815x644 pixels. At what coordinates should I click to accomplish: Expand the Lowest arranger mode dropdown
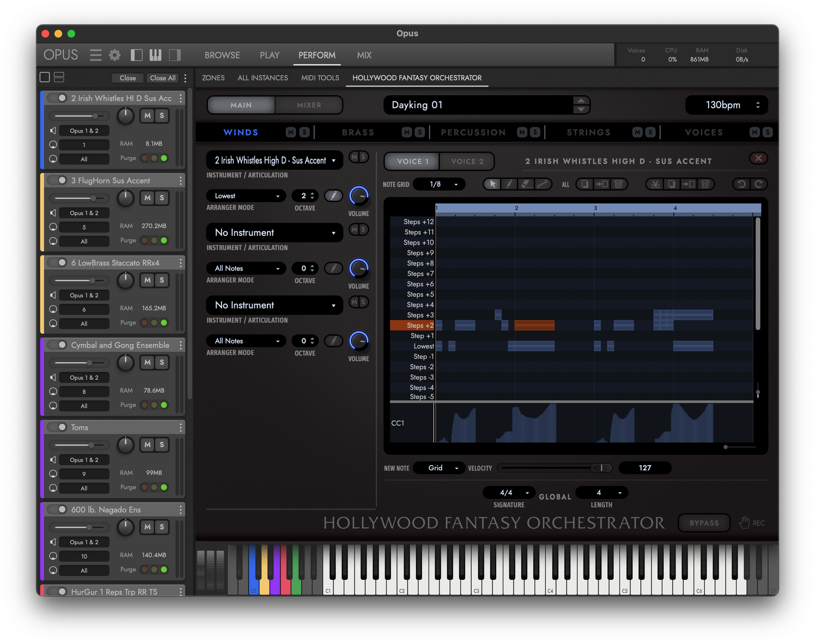[246, 196]
